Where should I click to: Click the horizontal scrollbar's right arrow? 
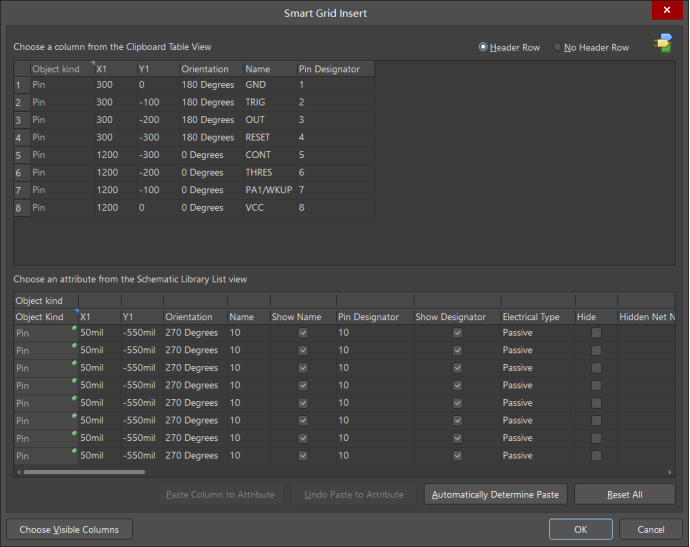coord(670,472)
